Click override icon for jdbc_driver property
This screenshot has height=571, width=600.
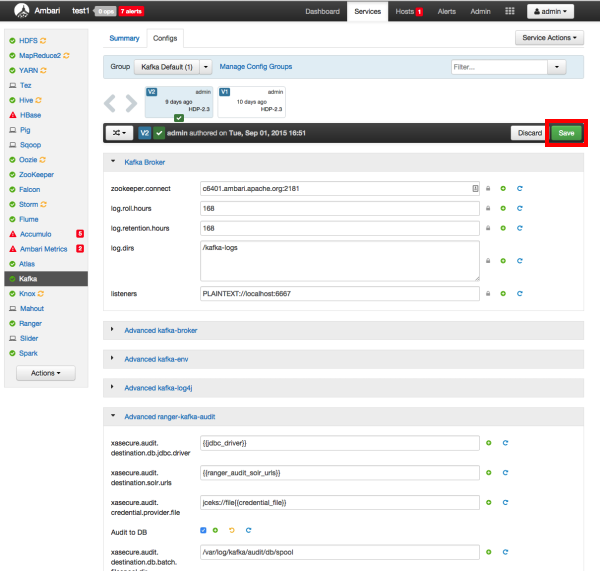[489, 443]
